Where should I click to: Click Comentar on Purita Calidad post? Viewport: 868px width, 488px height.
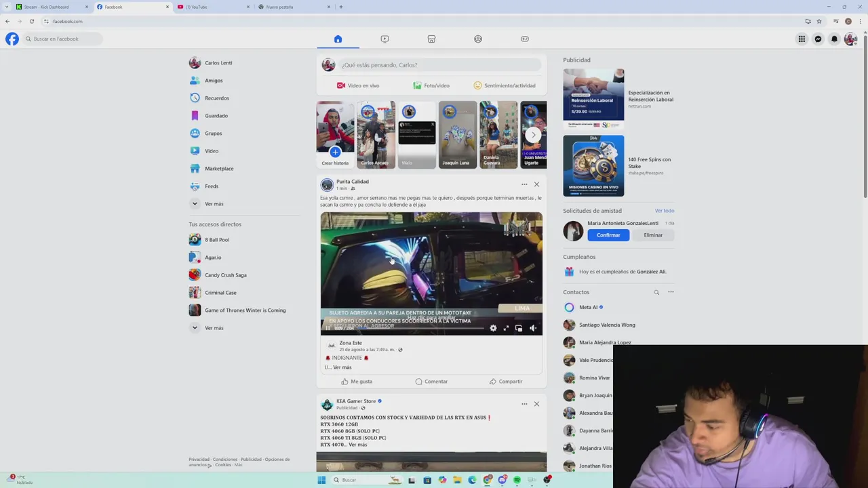[x=431, y=382]
